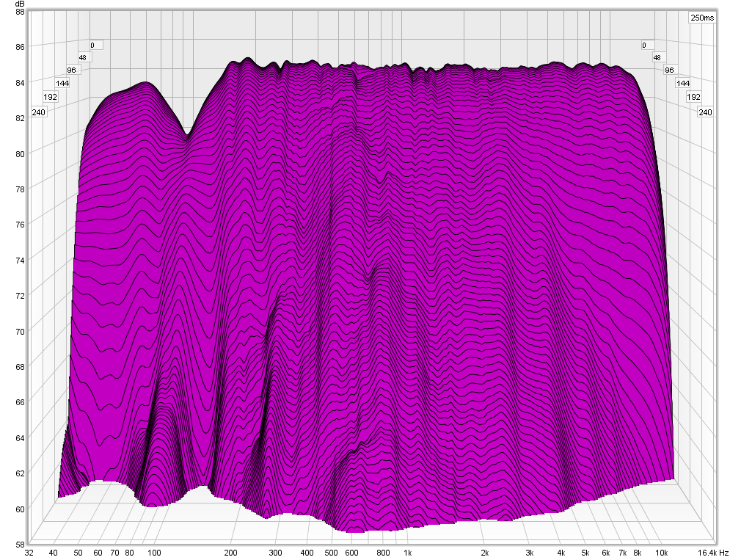Click the 40 Hz frequency axis label
Viewport: 730px width, 560px height.
[x=53, y=553]
